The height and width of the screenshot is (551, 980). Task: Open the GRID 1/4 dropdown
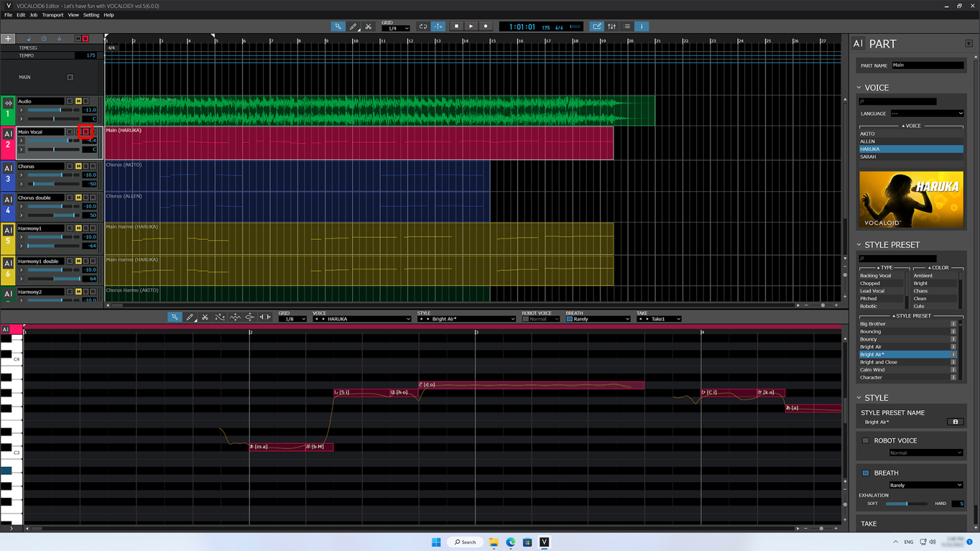[x=396, y=28]
